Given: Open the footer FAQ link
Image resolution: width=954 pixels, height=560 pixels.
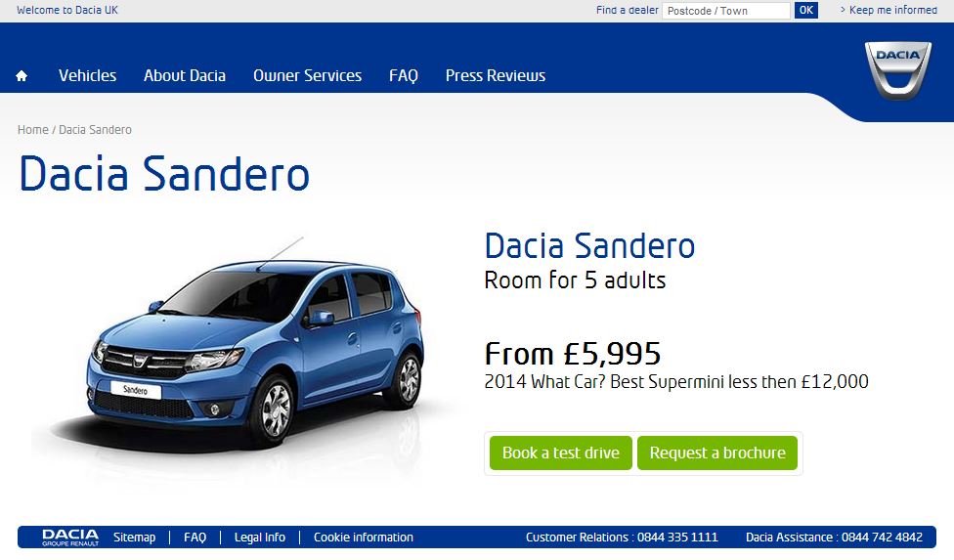Looking at the screenshot, I should [x=195, y=538].
